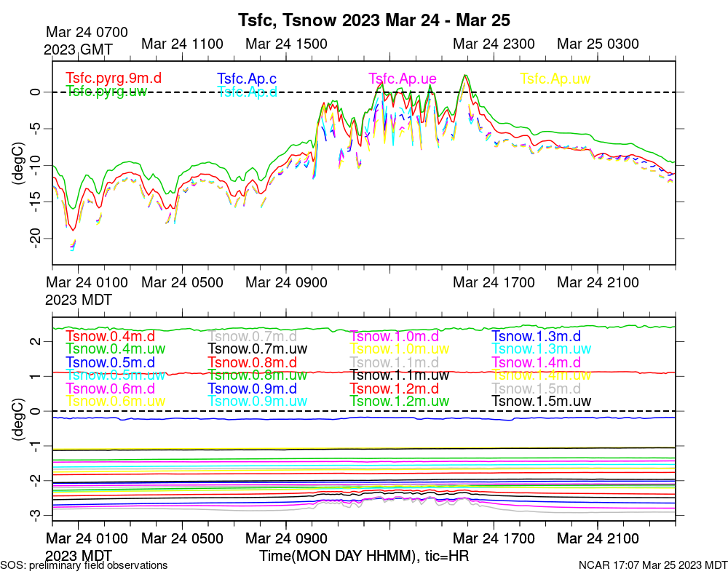This screenshot has height=582, width=728.
Task: Select legend label Tsnow.0.8m.uw
Action: 258,375
